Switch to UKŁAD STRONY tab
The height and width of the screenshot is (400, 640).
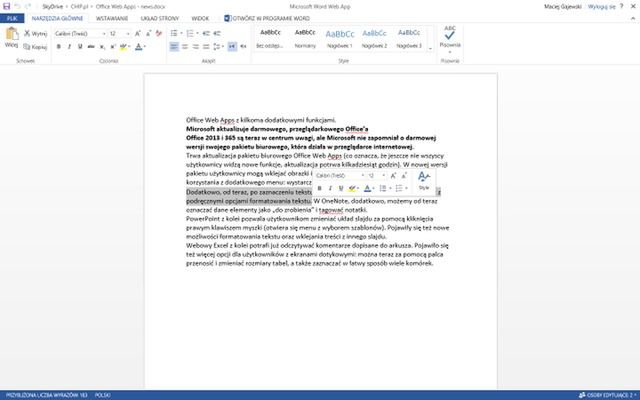pos(160,18)
